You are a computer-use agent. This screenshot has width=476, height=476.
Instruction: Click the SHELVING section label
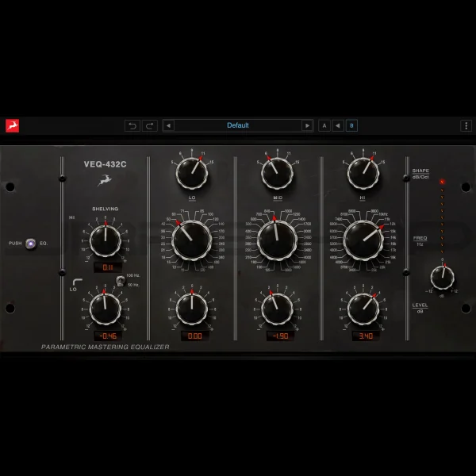(x=105, y=209)
